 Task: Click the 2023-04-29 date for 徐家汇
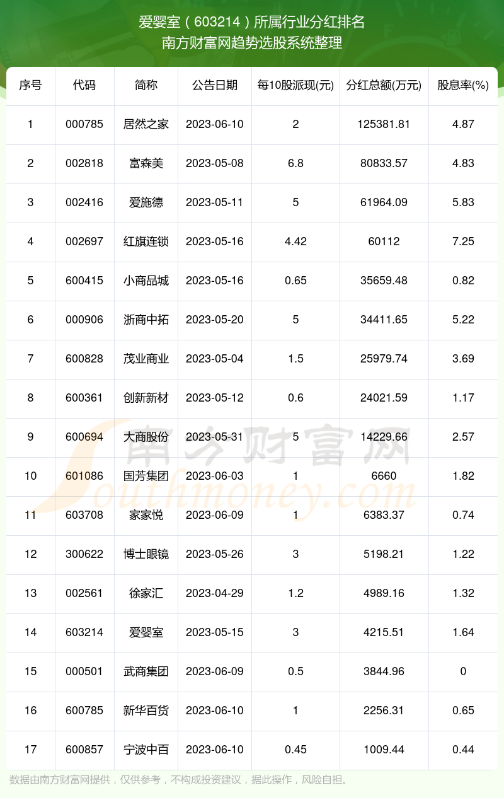click(x=214, y=593)
